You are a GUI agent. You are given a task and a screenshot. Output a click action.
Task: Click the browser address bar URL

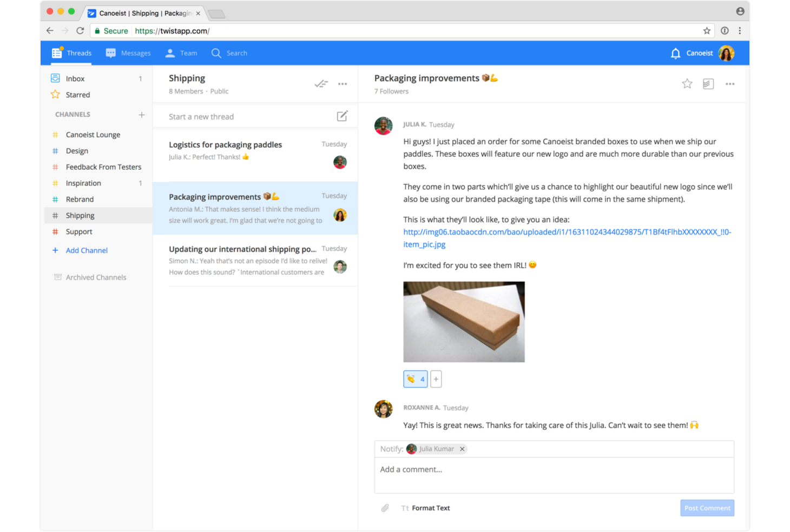pyautogui.click(x=172, y=31)
